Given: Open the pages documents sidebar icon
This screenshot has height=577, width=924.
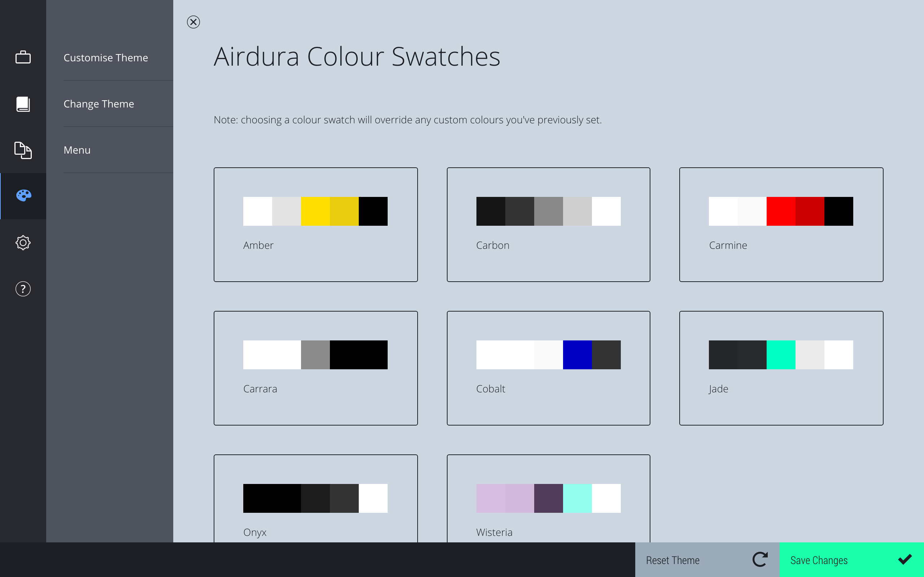Looking at the screenshot, I should click(23, 150).
